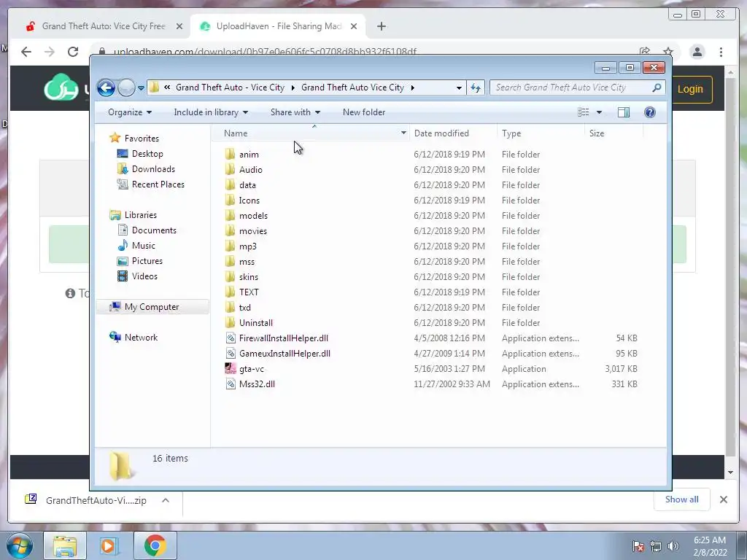Screen dimensions: 747x560
Task: Select the skins folder
Action: click(249, 276)
